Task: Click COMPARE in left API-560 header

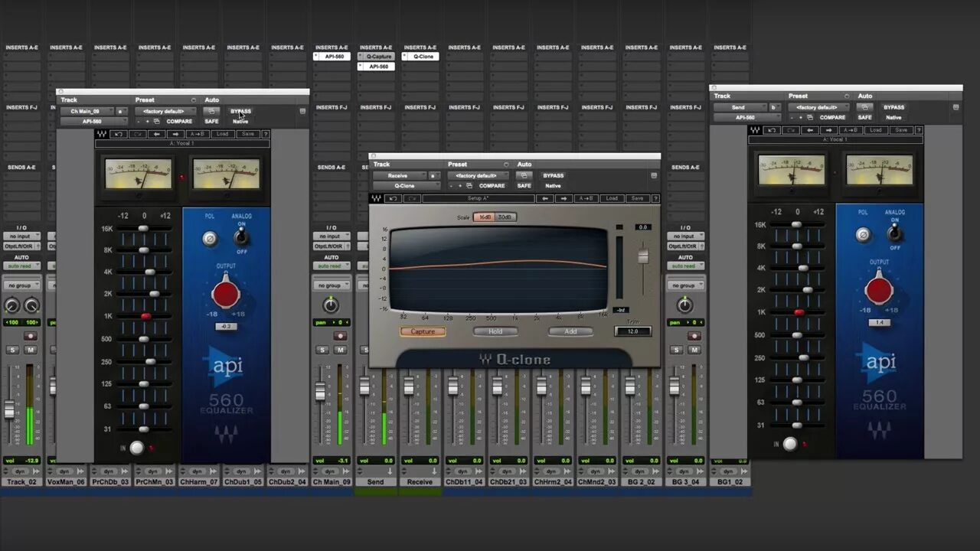Action: click(x=179, y=121)
